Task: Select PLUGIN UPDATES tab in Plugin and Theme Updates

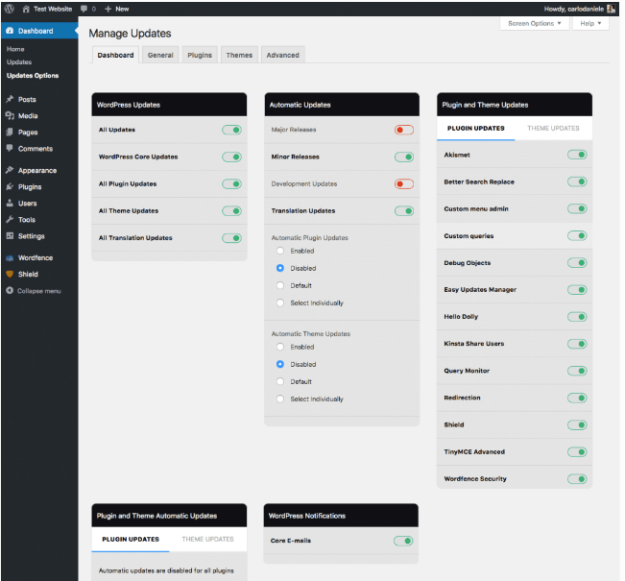Action: pyautogui.click(x=476, y=128)
